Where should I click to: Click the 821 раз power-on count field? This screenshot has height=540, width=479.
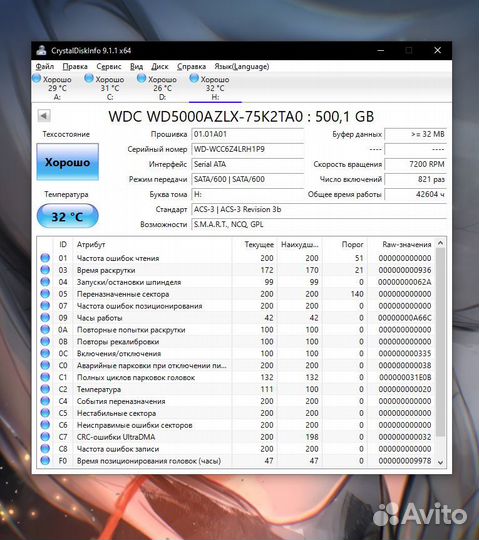[416, 179]
